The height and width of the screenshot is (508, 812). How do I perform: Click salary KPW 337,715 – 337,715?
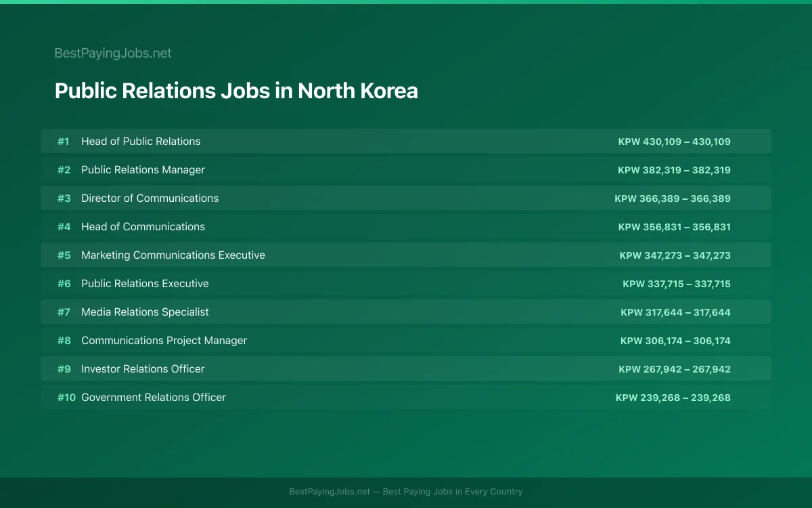tap(677, 284)
